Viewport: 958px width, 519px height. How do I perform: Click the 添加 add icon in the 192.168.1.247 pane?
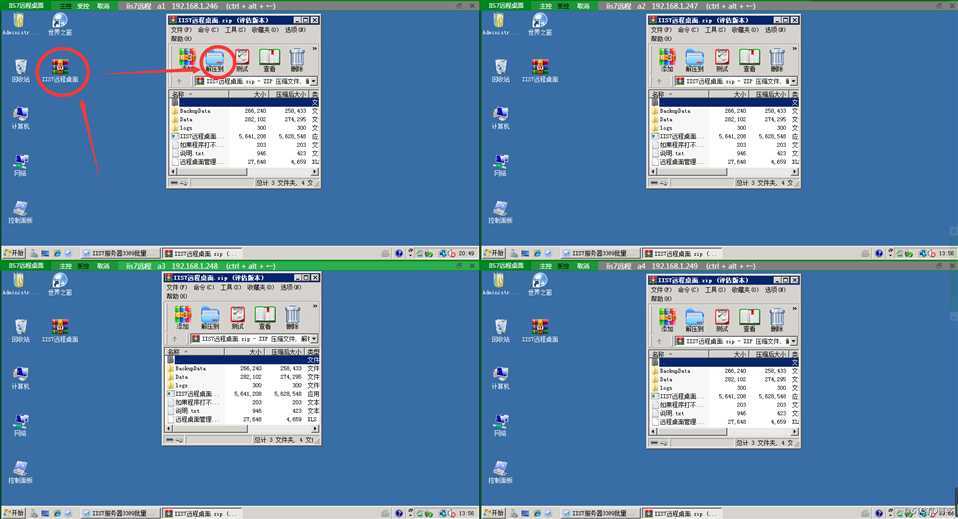(667, 60)
